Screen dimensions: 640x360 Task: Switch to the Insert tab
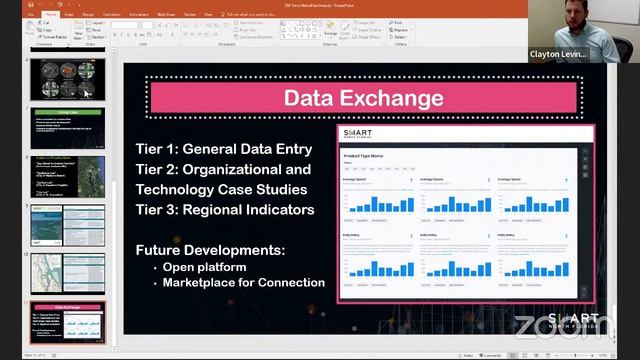coord(69,14)
